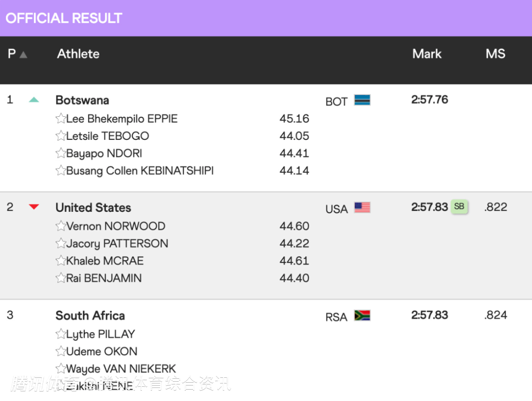Open Jacory PATTERSON athlete profile
The height and width of the screenshot is (401, 532).
tap(117, 244)
